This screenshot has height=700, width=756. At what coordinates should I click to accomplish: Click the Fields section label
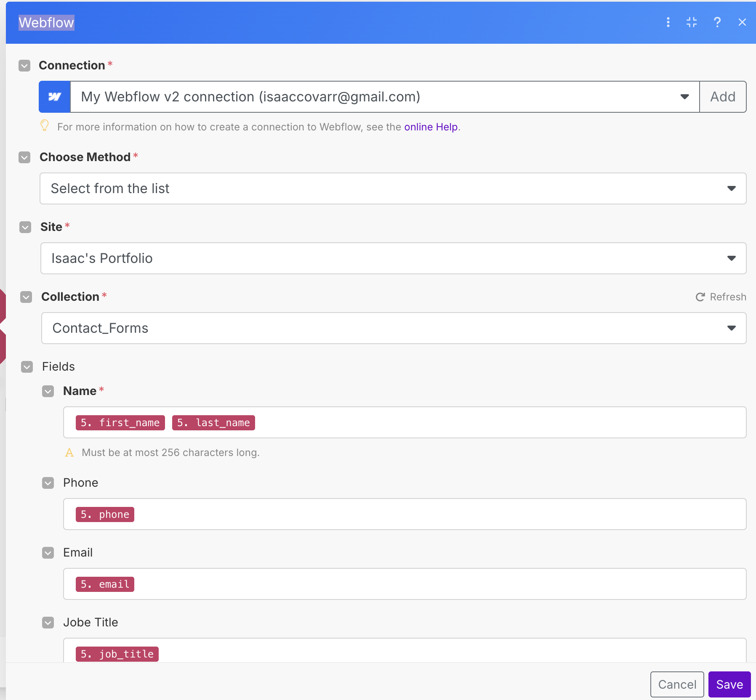click(59, 367)
